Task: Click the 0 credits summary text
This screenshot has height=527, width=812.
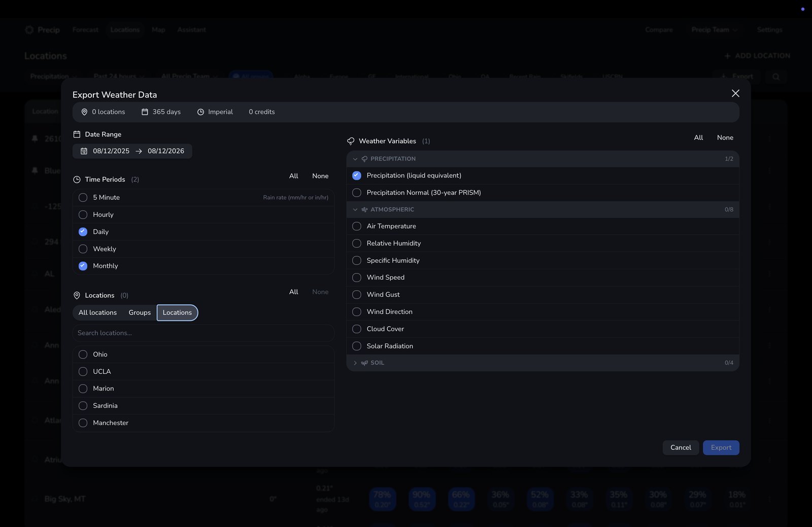Action: click(x=262, y=112)
